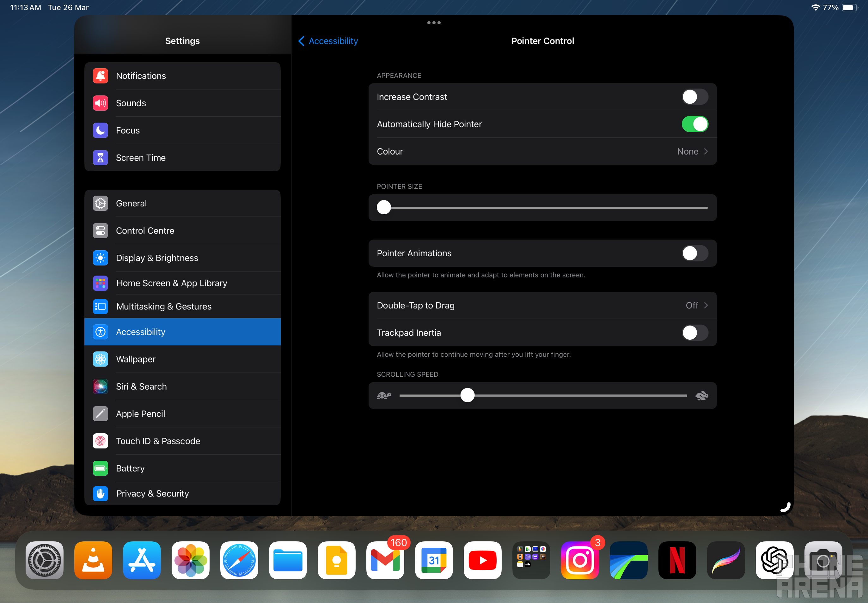Click the Wallpaper flower icon
This screenshot has height=603, width=868.
pos(101,359)
